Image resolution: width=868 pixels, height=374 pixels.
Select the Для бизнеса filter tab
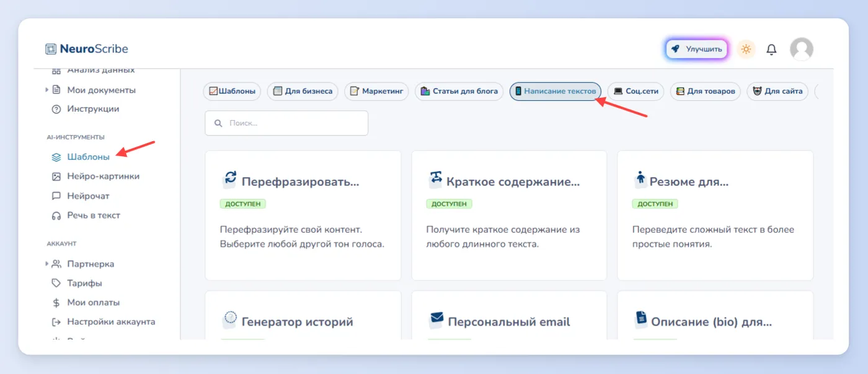(303, 91)
